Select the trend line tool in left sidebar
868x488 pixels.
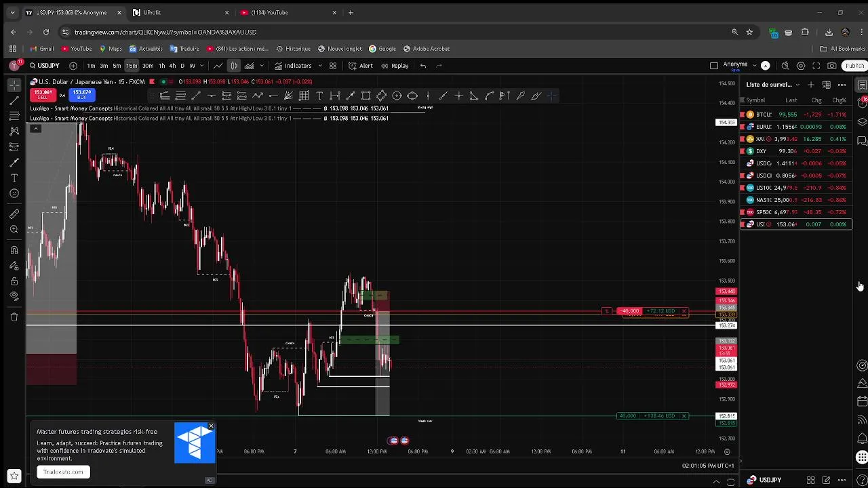click(14, 100)
